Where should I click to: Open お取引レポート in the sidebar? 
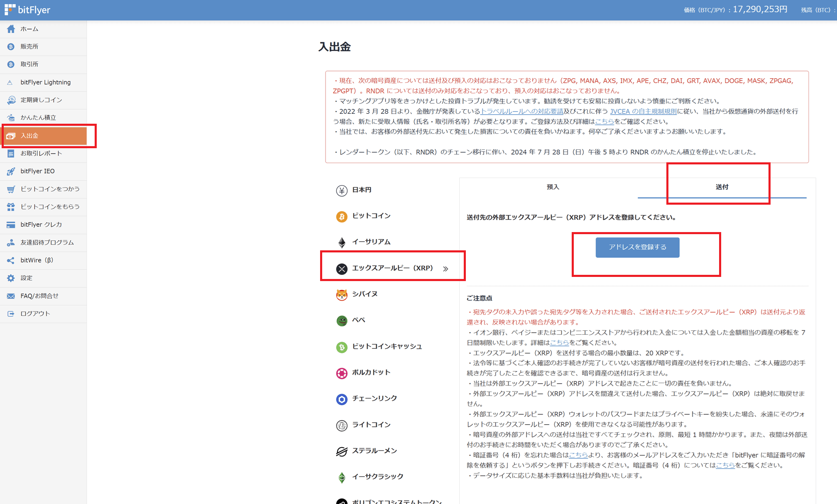click(43, 154)
